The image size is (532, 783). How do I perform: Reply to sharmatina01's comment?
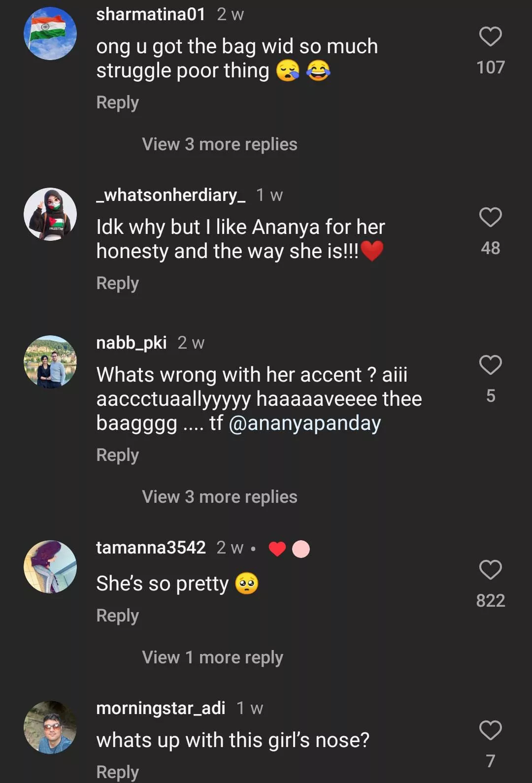tap(117, 102)
